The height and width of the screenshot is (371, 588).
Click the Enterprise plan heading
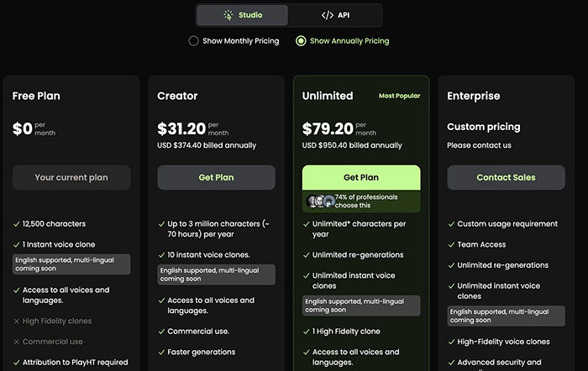(473, 96)
